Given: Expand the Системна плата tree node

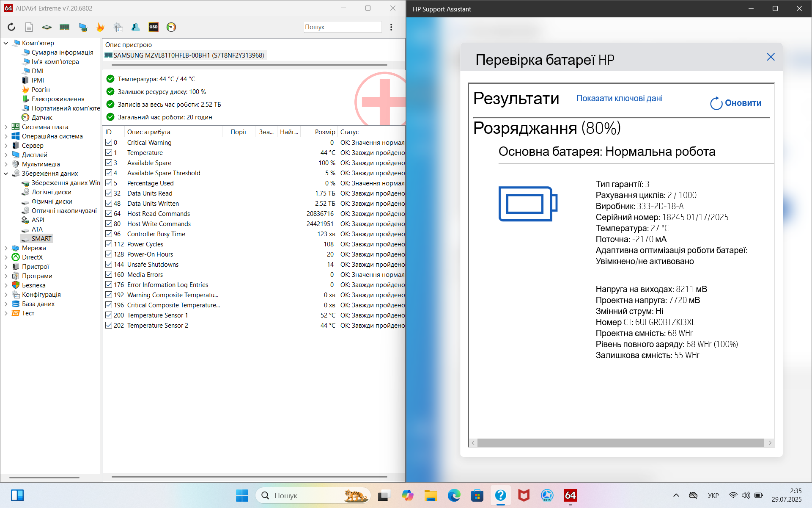Looking at the screenshot, I should coord(6,127).
